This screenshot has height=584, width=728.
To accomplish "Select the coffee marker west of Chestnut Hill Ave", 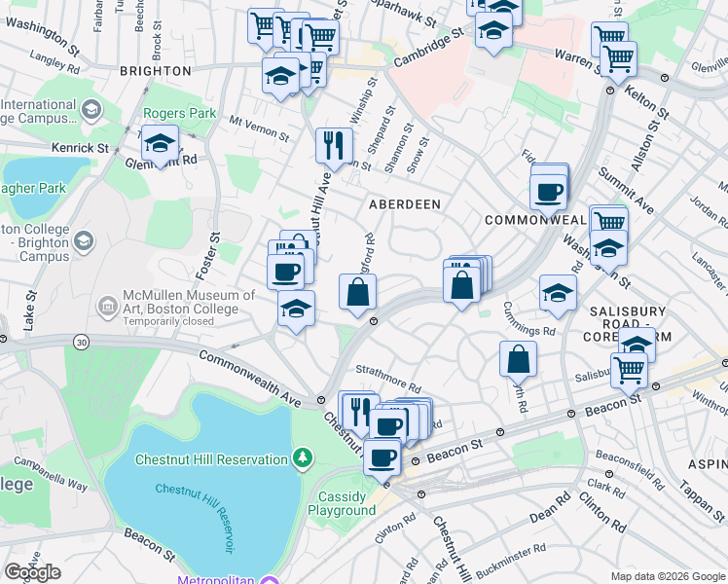I will pyautogui.click(x=286, y=274).
